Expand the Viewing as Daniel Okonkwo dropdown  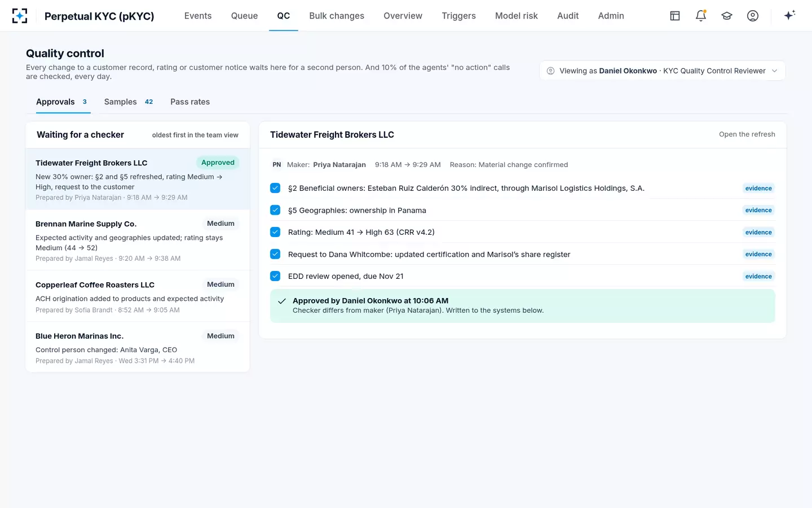click(663, 71)
